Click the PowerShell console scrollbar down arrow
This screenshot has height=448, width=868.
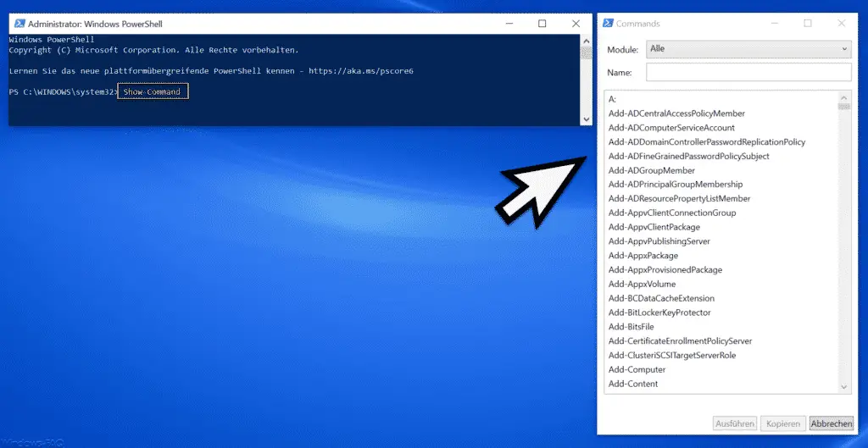(587, 119)
